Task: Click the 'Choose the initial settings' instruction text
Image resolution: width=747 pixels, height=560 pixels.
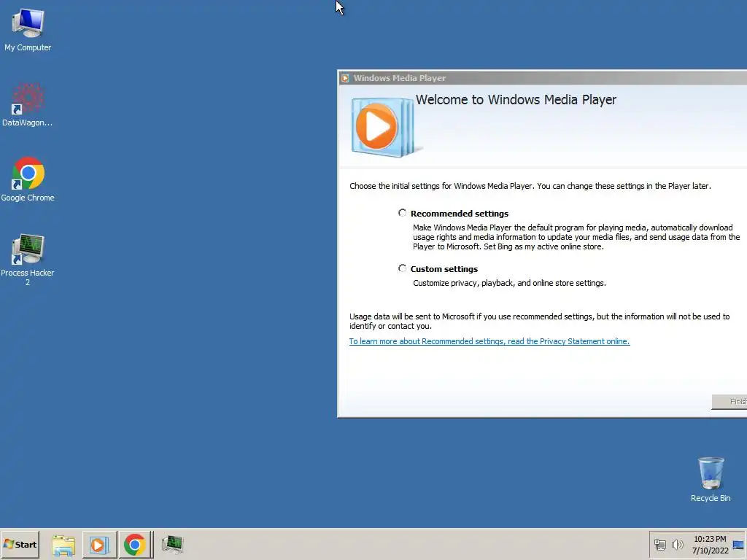Action: pos(530,186)
